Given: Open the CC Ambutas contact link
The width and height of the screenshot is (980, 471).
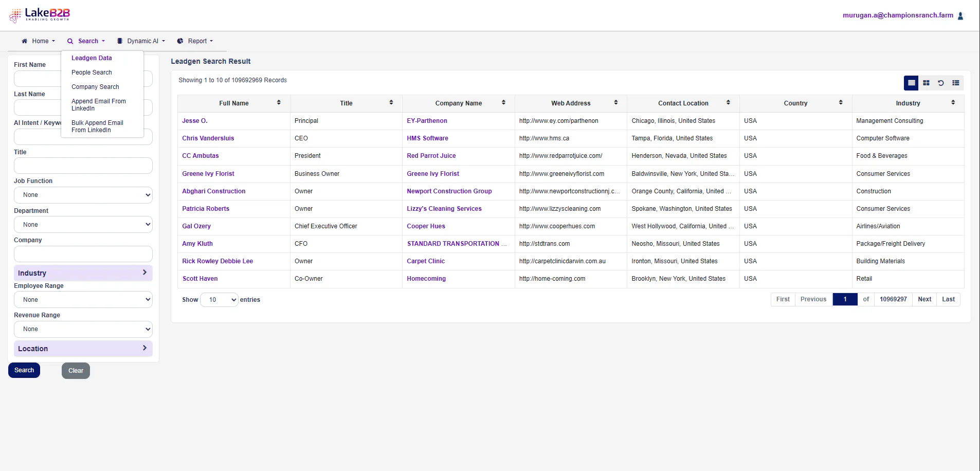Looking at the screenshot, I should coord(201,156).
